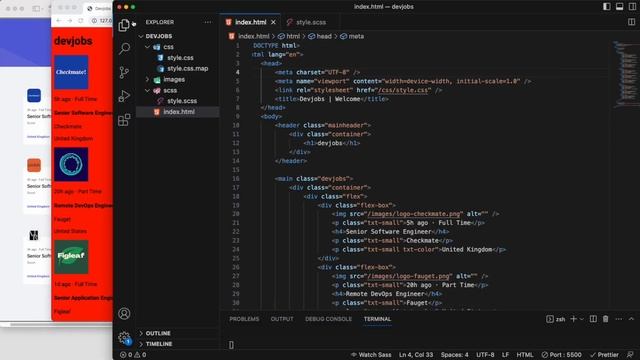Click html breadcrumb in editor path
The width and height of the screenshot is (640, 360).
(x=289, y=36)
